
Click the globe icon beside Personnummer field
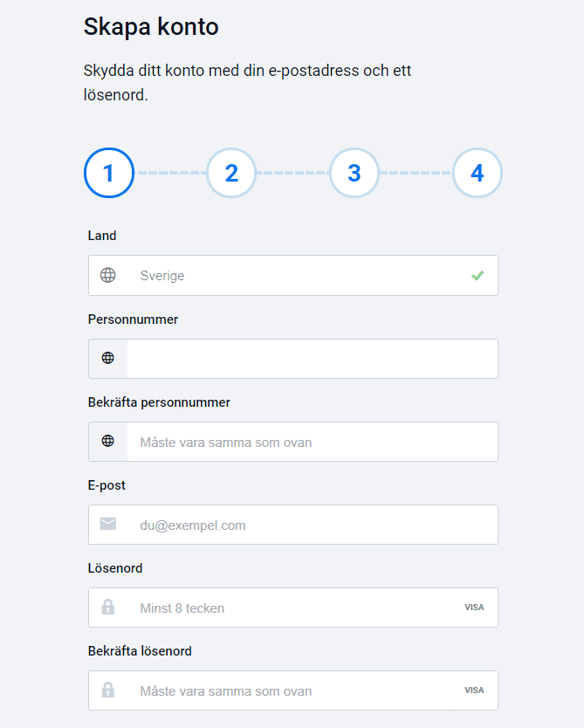pos(108,358)
